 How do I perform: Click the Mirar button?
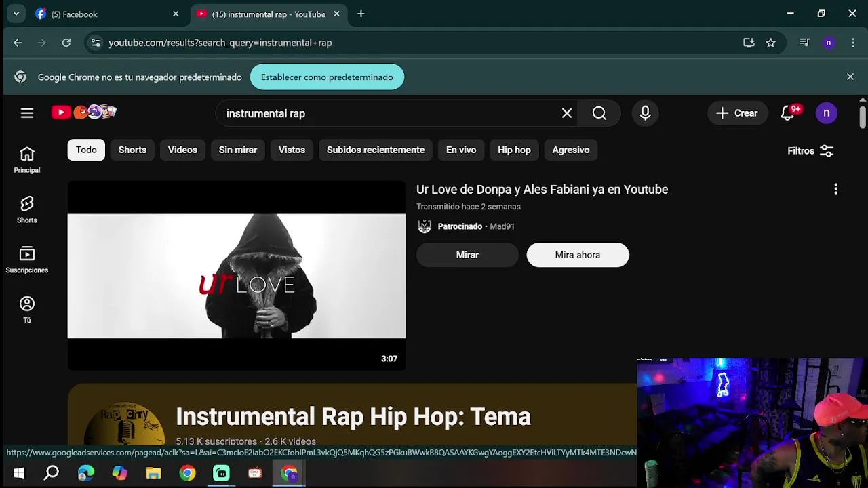point(467,255)
